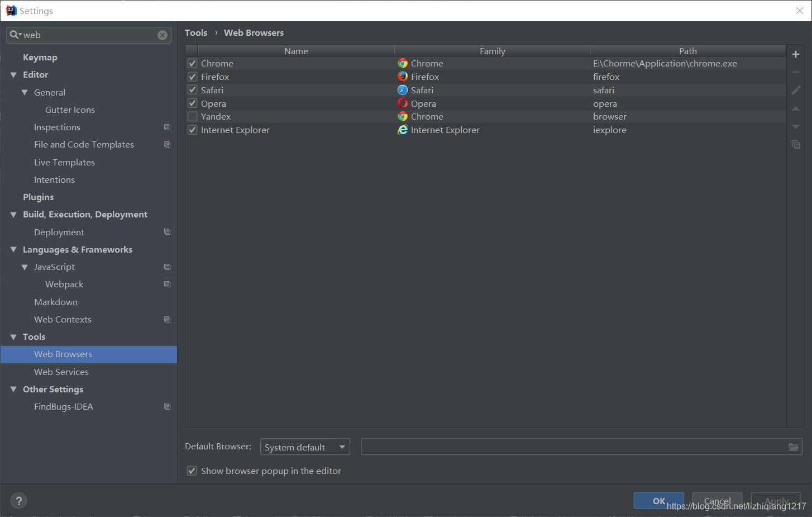Screen dimensions: 812x517
Task: Click the Apply button
Action: [x=776, y=501]
